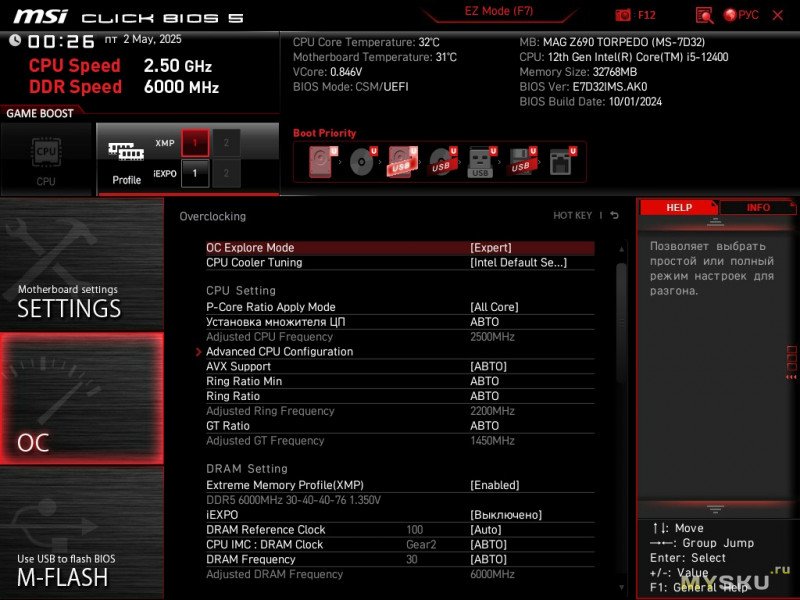Select the optical disc boot device icon
The width and height of the screenshot is (800, 600).
363,162
